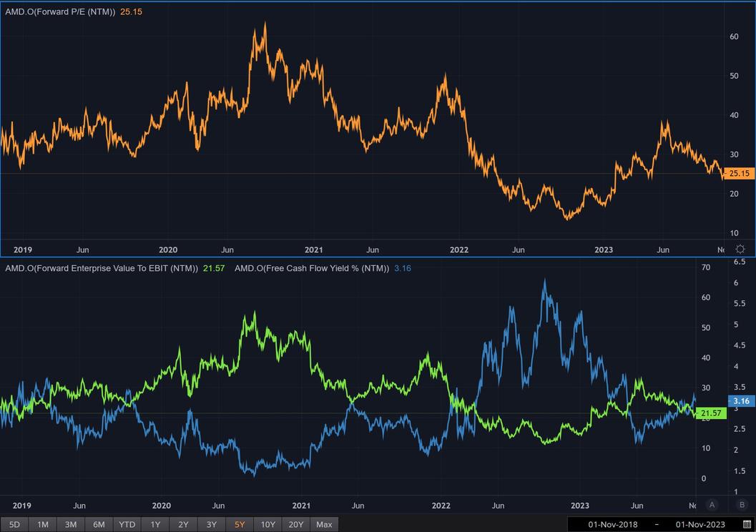
Task: Toggle the B axis scale button
Action: [x=742, y=505]
